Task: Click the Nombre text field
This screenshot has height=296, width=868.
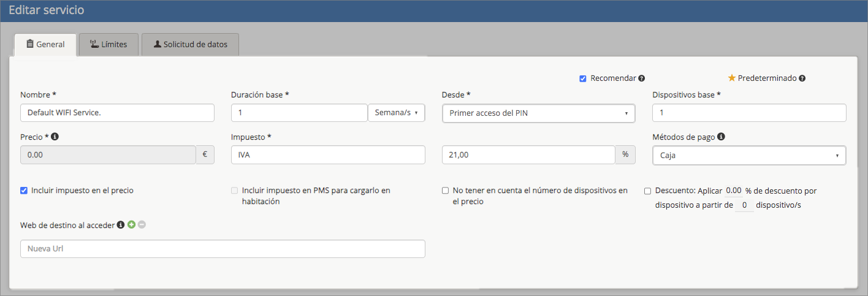Action: click(117, 113)
